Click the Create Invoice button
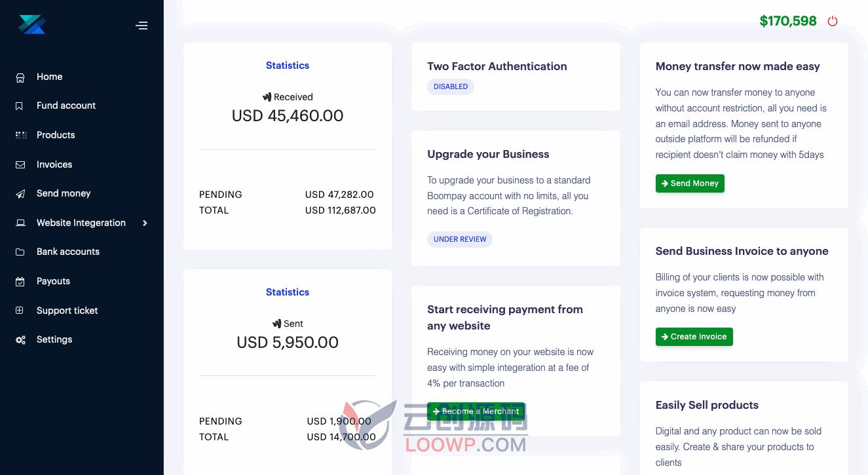 [x=694, y=337]
